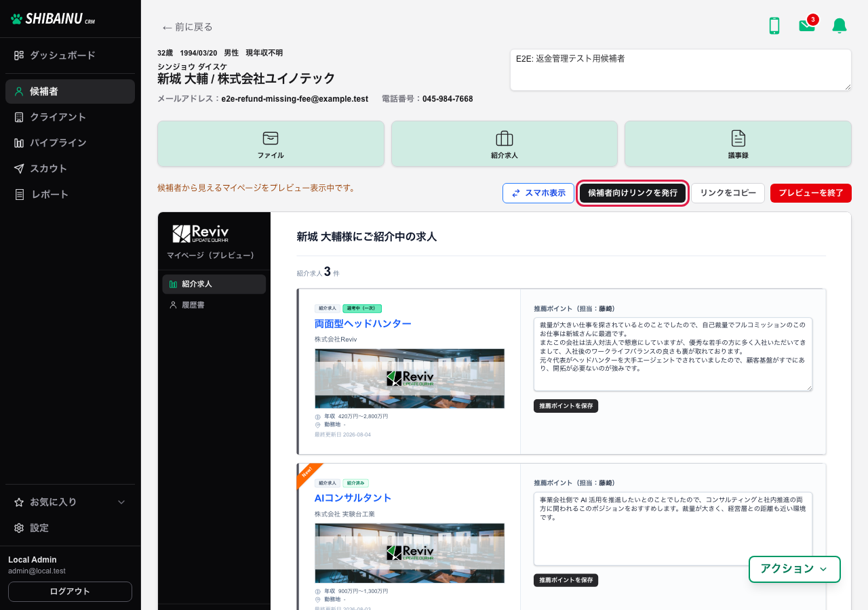Screen dimensions: 868x610
Task: Open the ファイル card
Action: coord(271,144)
